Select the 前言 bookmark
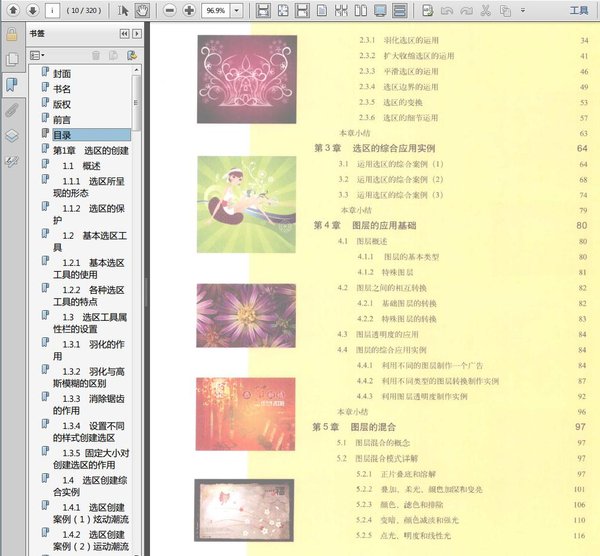 pyautogui.click(x=62, y=119)
